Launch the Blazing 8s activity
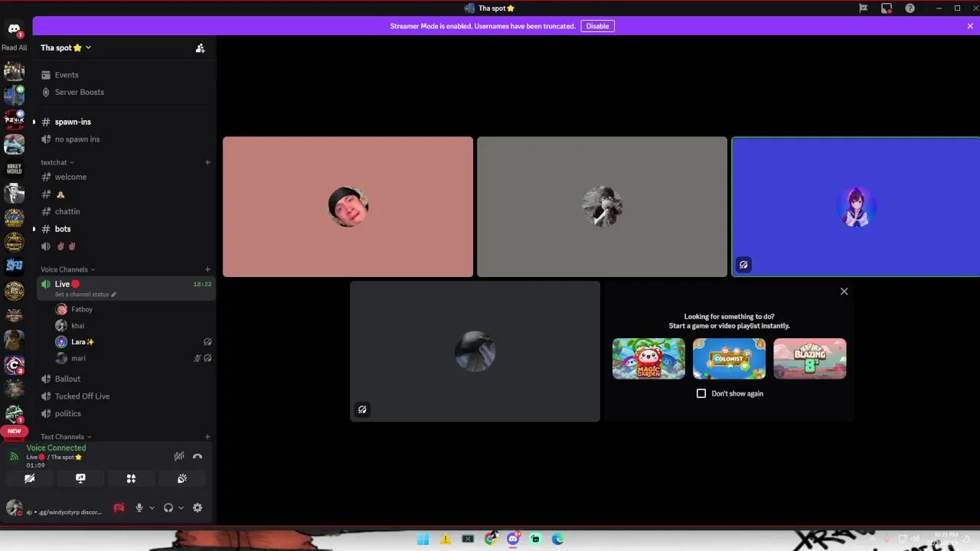 coord(810,359)
